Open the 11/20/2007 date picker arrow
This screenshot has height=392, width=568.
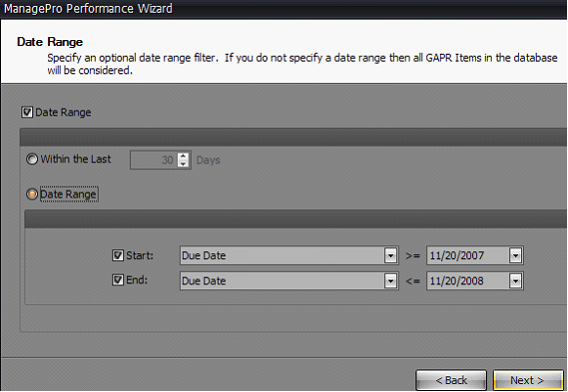click(515, 255)
